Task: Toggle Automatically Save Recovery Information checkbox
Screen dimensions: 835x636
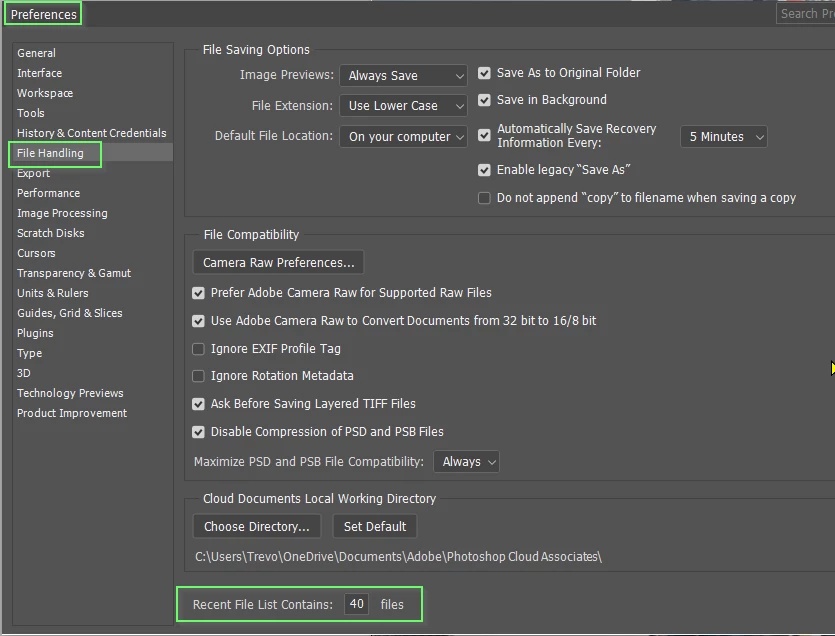Action: [x=484, y=135]
